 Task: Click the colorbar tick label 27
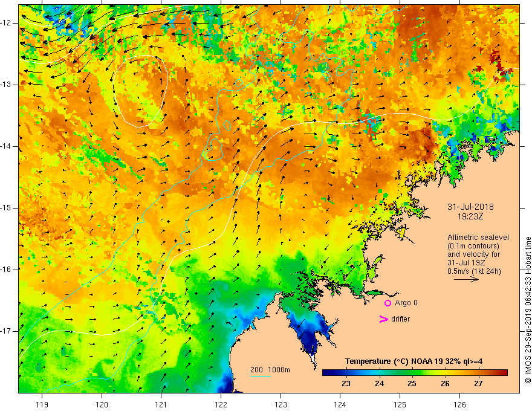[x=478, y=384]
